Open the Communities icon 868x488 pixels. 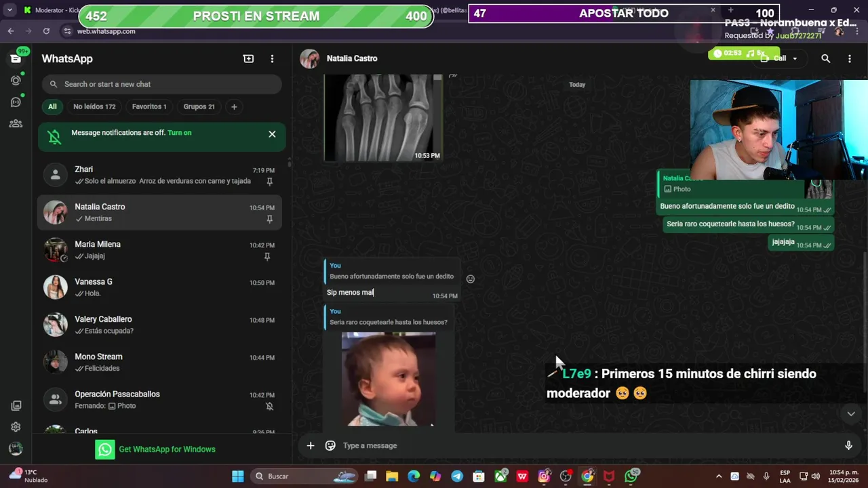(x=16, y=124)
